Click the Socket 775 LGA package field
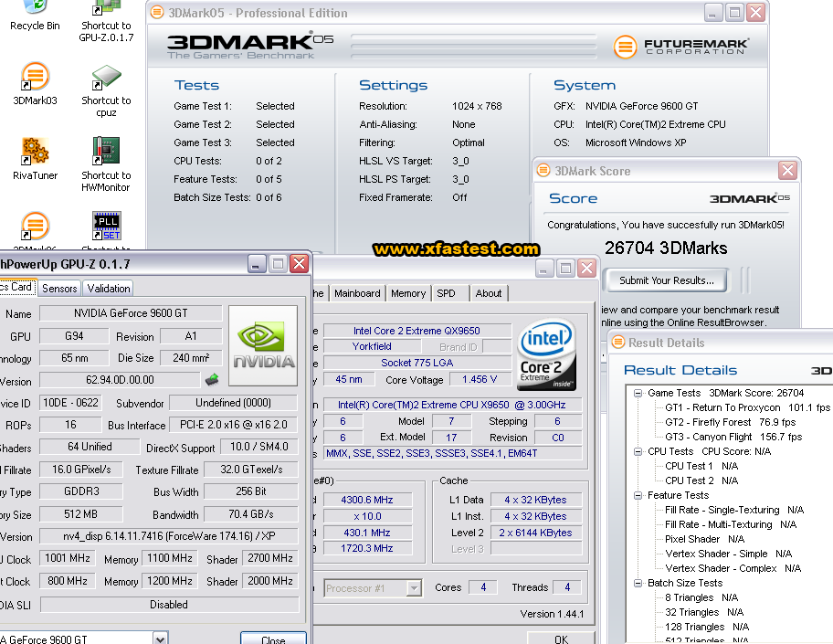The height and width of the screenshot is (644, 833). tap(417, 363)
